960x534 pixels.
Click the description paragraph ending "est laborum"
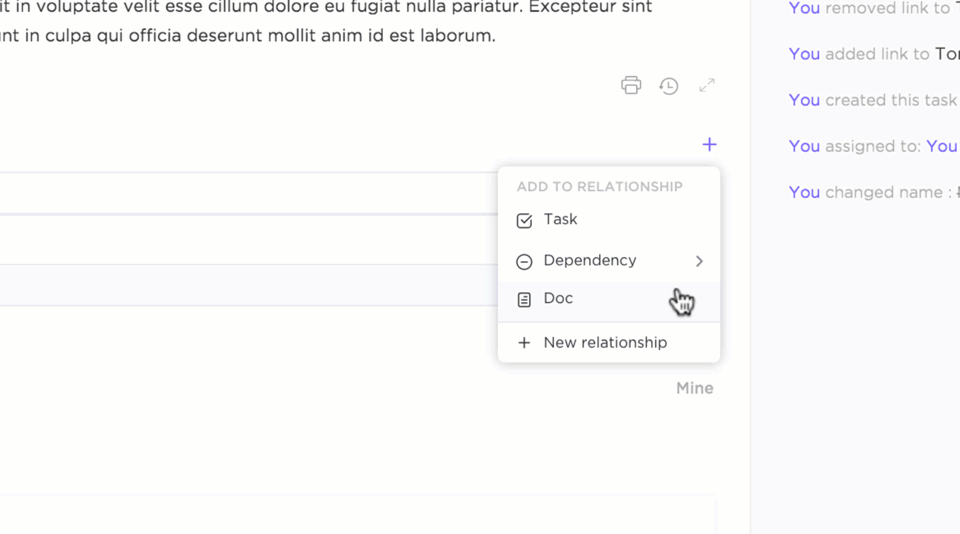pos(250,36)
